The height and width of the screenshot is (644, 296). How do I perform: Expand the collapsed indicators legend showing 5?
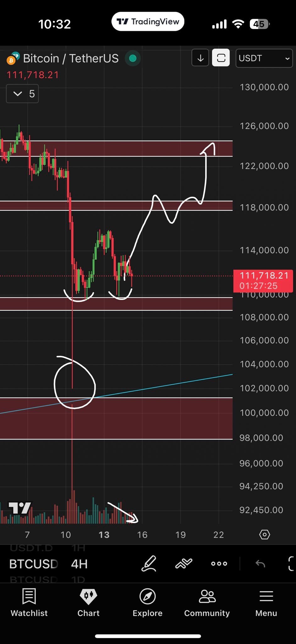22,94
